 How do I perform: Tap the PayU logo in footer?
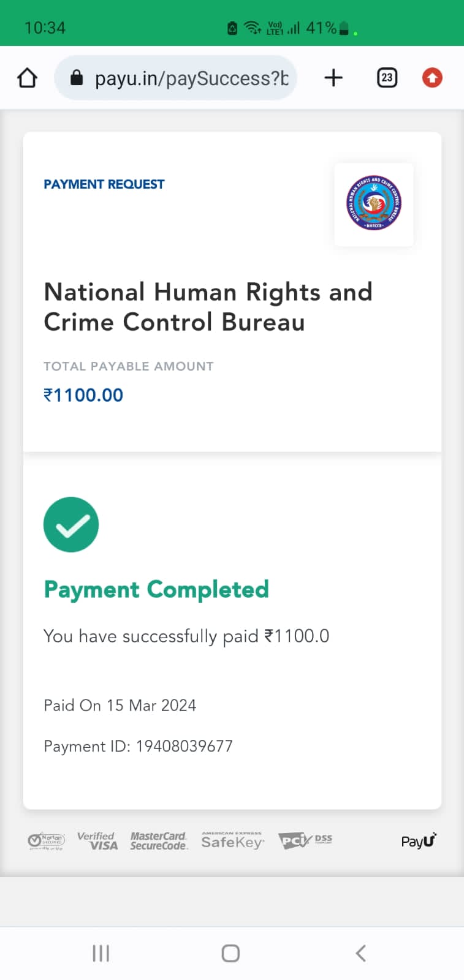coord(419,841)
